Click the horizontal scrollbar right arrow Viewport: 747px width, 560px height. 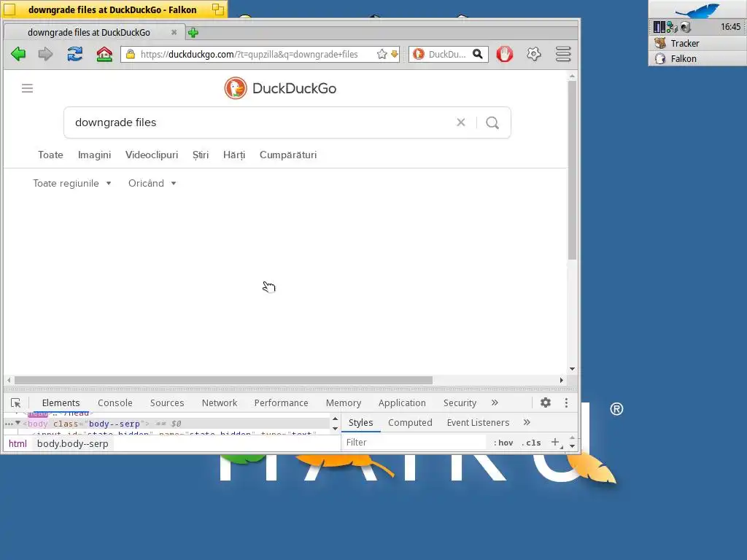(x=562, y=380)
